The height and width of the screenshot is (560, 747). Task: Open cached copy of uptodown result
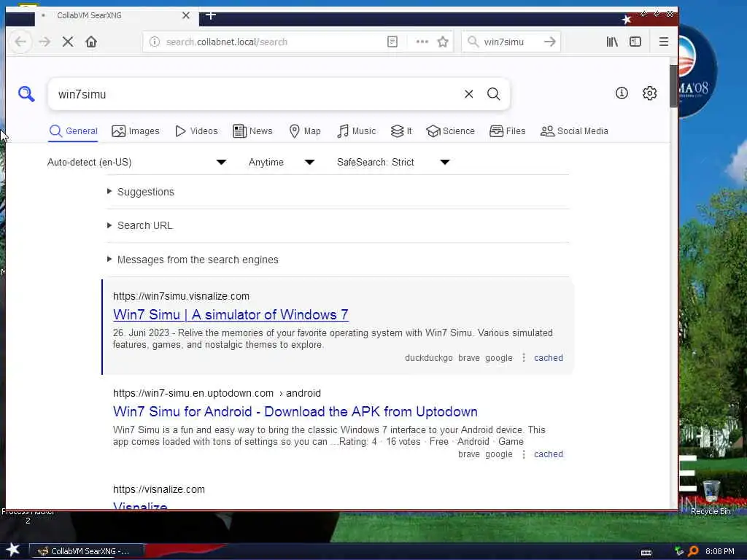pyautogui.click(x=549, y=454)
